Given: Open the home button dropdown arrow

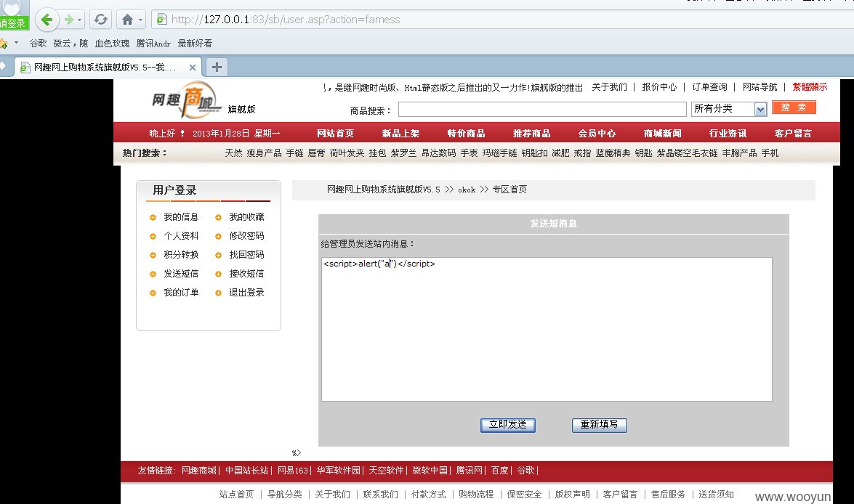Looking at the screenshot, I should point(140,20).
